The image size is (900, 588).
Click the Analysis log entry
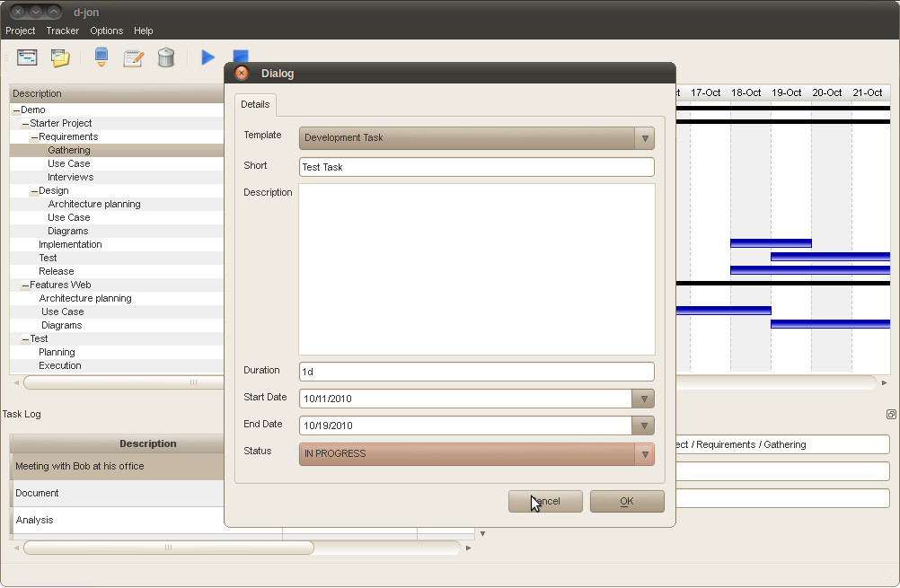pos(34,521)
